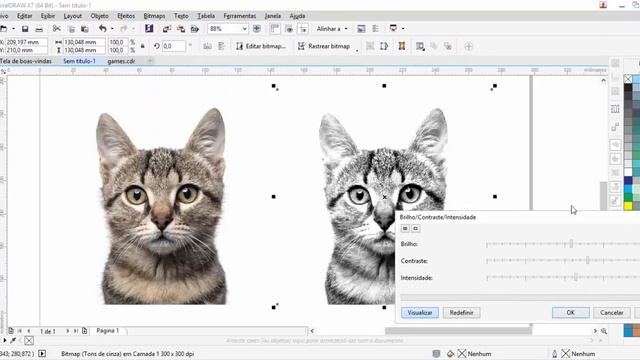Click the rotation angle input field
This screenshot has width=640, height=360.
174,46
